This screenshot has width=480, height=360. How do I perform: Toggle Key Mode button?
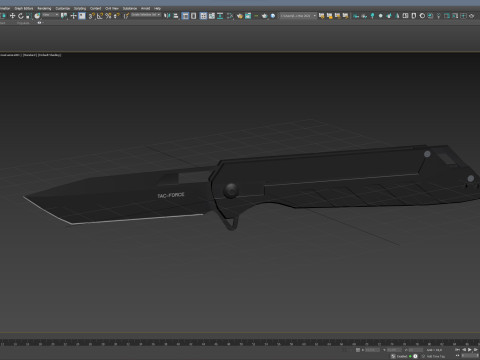coord(457,356)
